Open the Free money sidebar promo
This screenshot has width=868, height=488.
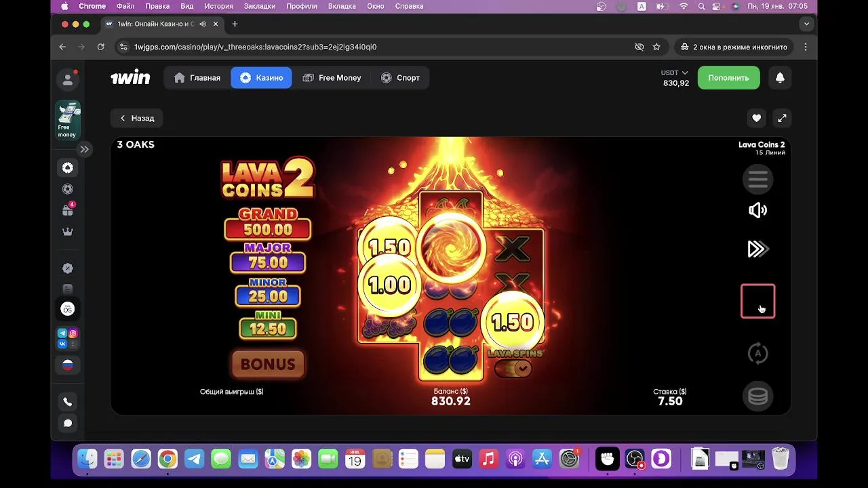(x=67, y=120)
